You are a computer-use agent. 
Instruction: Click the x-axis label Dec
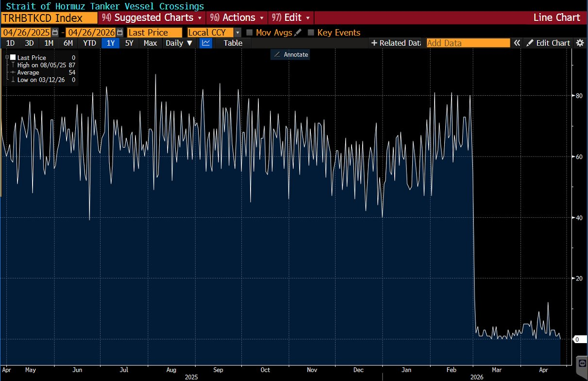(x=358, y=370)
